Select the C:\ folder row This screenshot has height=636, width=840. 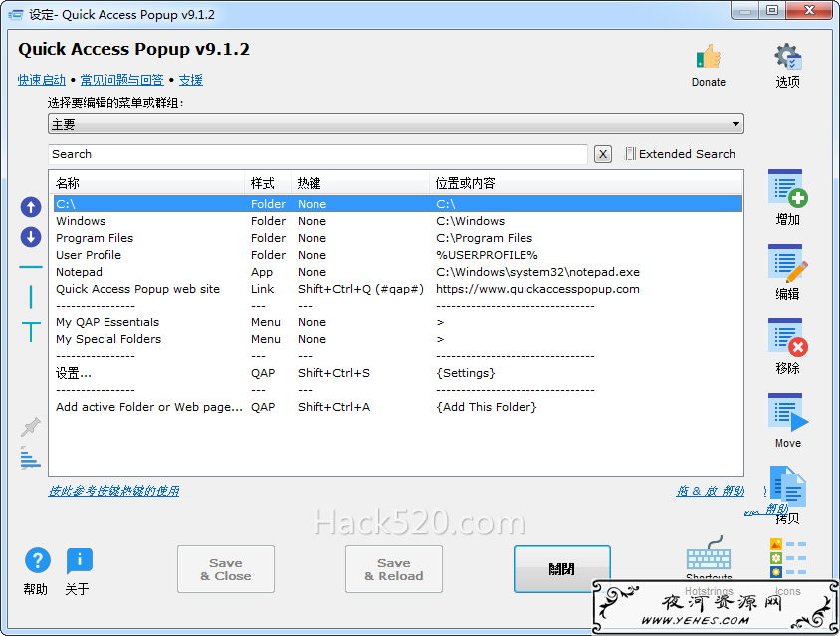pos(397,204)
